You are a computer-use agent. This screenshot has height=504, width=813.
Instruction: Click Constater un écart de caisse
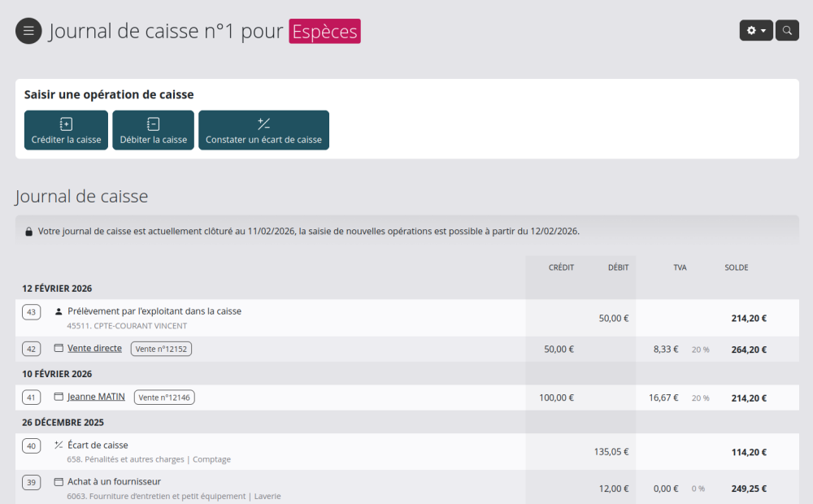[x=263, y=131]
